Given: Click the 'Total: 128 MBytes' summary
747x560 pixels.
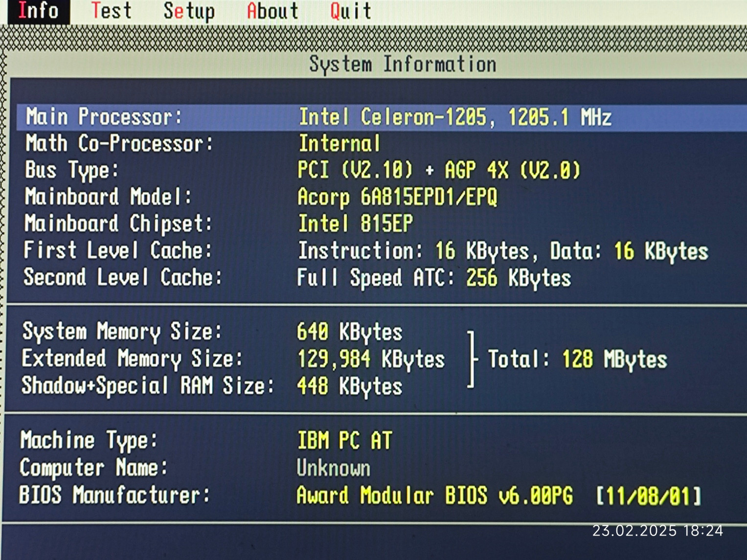Looking at the screenshot, I should coord(578,359).
